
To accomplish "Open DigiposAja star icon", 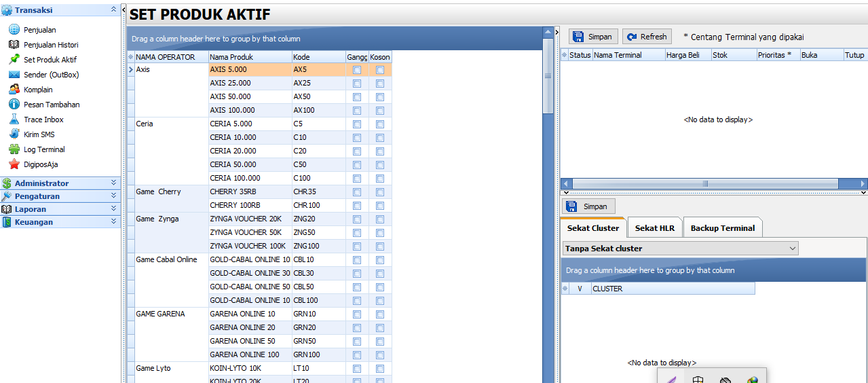I will tap(14, 164).
